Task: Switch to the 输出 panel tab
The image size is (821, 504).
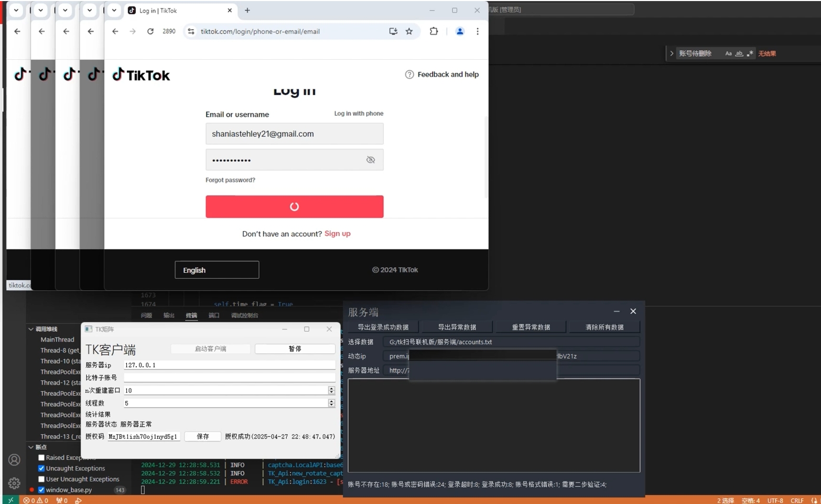Action: click(x=169, y=315)
